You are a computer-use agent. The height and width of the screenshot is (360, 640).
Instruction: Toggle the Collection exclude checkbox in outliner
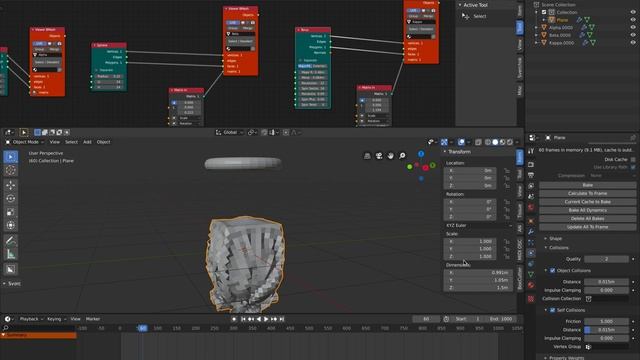(544, 12)
